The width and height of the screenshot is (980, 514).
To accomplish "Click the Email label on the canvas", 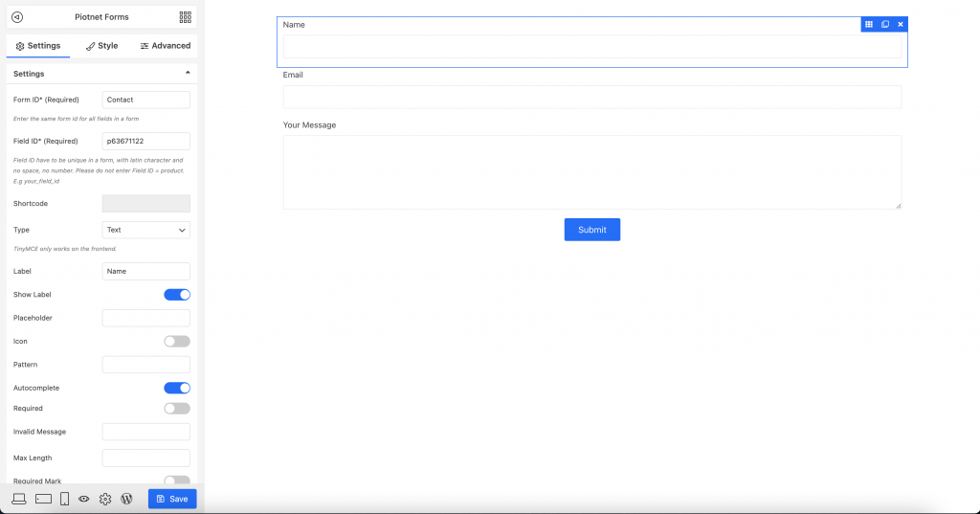I will pyautogui.click(x=293, y=75).
